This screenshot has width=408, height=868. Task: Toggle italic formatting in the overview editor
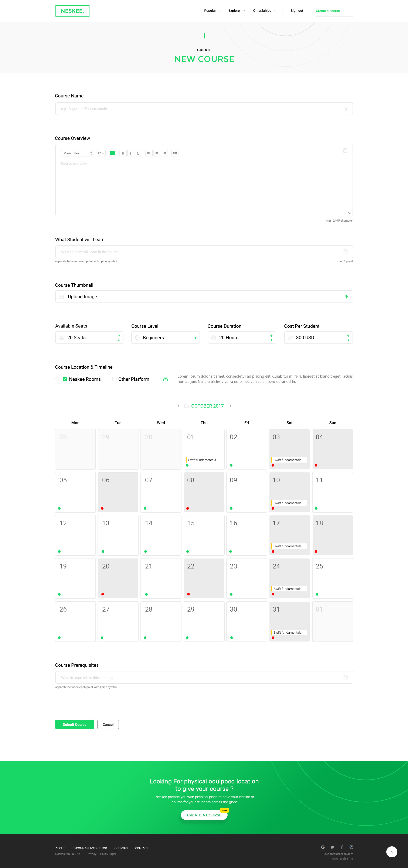click(130, 153)
